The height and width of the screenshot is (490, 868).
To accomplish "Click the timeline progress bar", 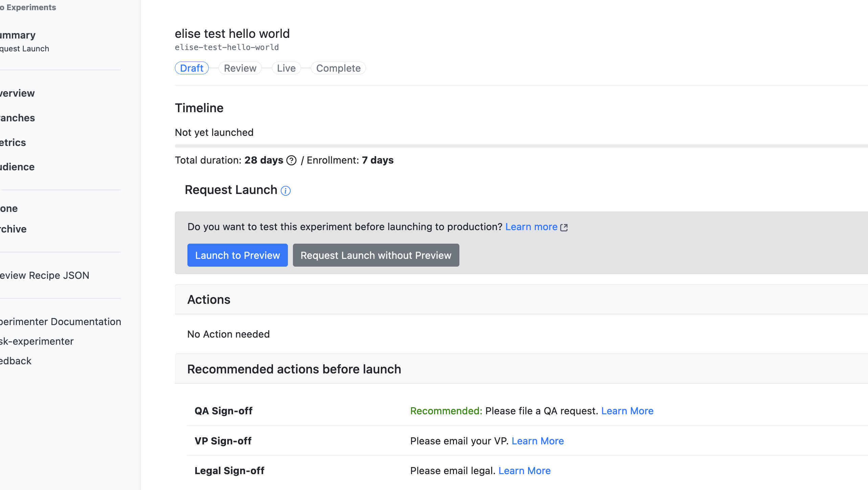I will coord(521,146).
